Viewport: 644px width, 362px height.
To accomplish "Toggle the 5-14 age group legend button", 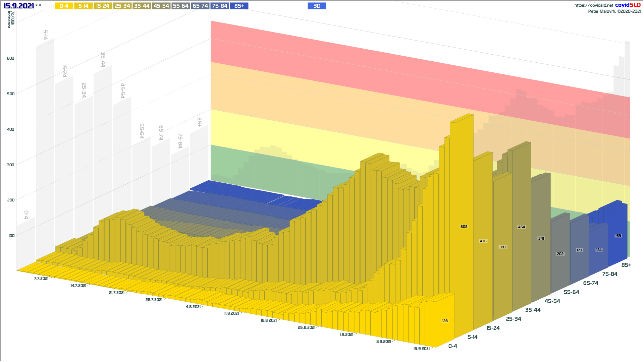I will click(83, 6).
